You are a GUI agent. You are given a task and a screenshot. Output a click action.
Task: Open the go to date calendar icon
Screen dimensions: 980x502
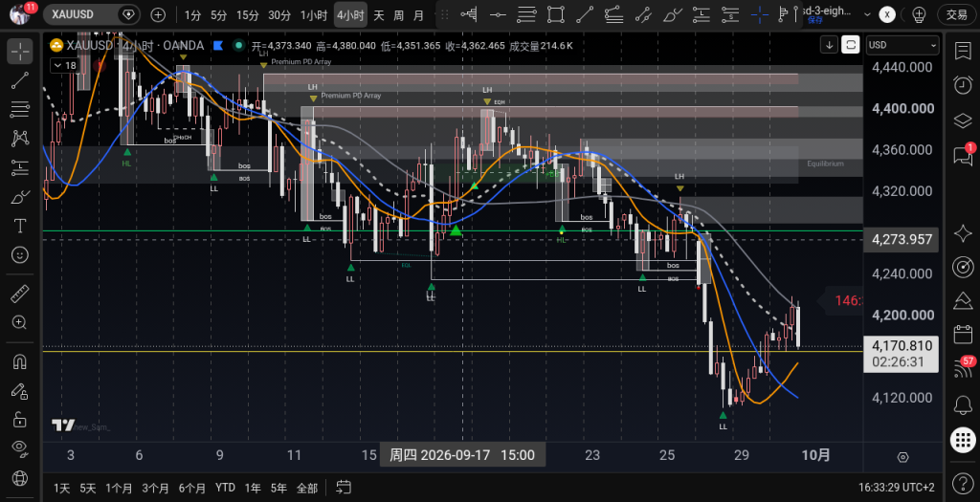click(x=344, y=487)
